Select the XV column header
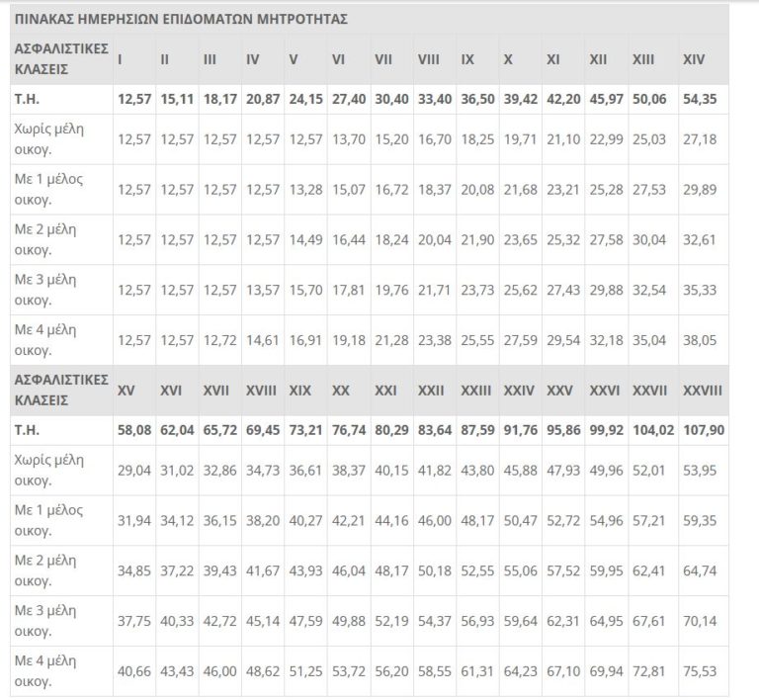 click(x=126, y=391)
